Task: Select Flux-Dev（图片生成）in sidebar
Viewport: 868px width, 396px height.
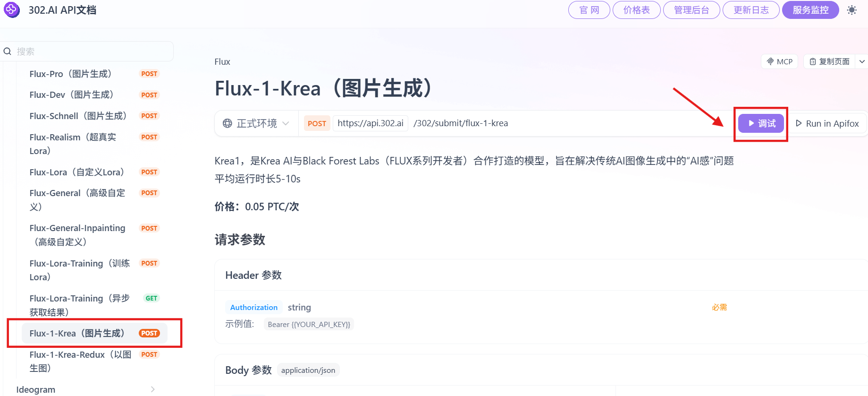Action: point(94,95)
